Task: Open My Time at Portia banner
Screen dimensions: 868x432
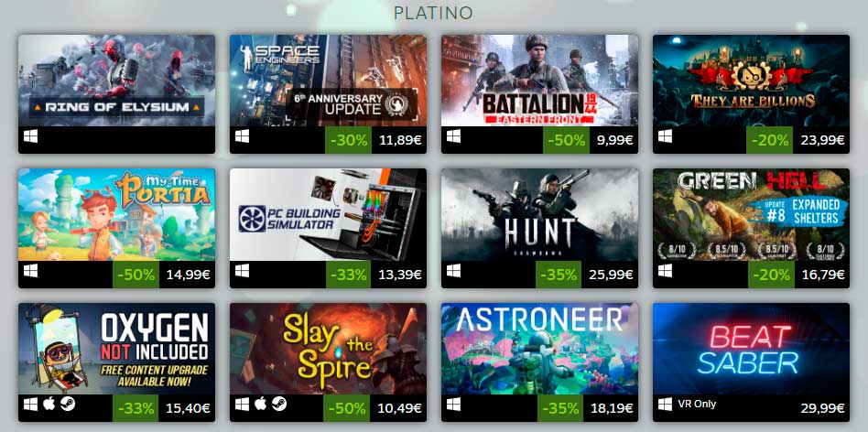Action: pos(117,214)
